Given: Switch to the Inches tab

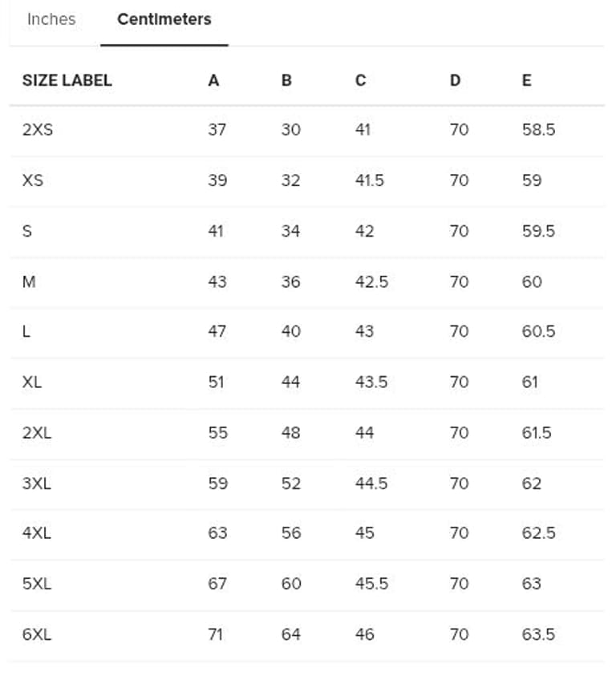Looking at the screenshot, I should 51,19.
